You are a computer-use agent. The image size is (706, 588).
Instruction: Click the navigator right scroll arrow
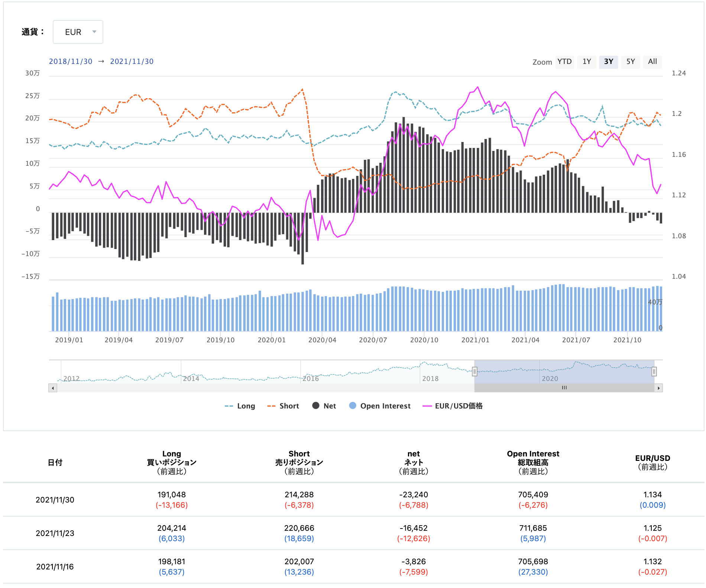(658, 388)
